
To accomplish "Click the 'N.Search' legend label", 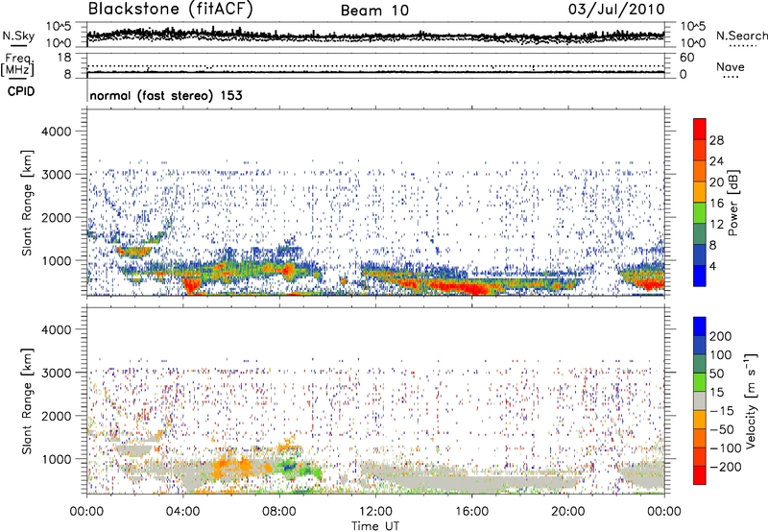I will (x=741, y=36).
